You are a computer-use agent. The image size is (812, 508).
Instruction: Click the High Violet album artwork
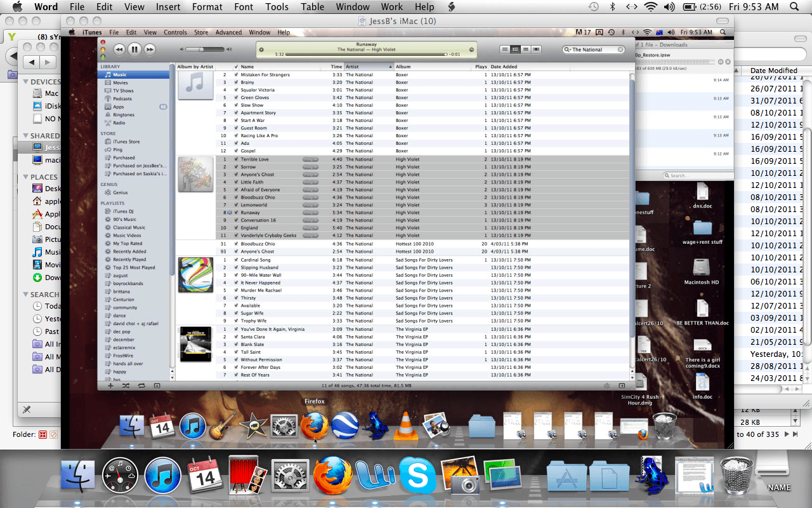[x=195, y=174]
